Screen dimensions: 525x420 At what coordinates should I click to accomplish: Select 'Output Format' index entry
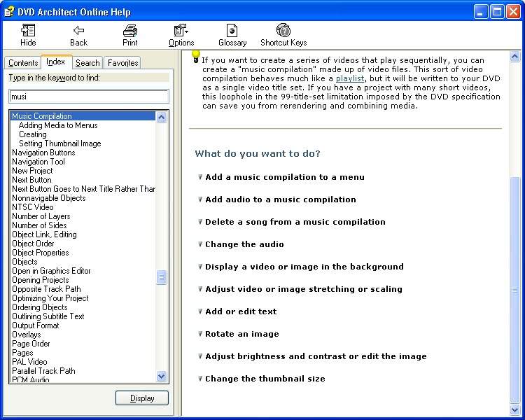tap(36, 325)
